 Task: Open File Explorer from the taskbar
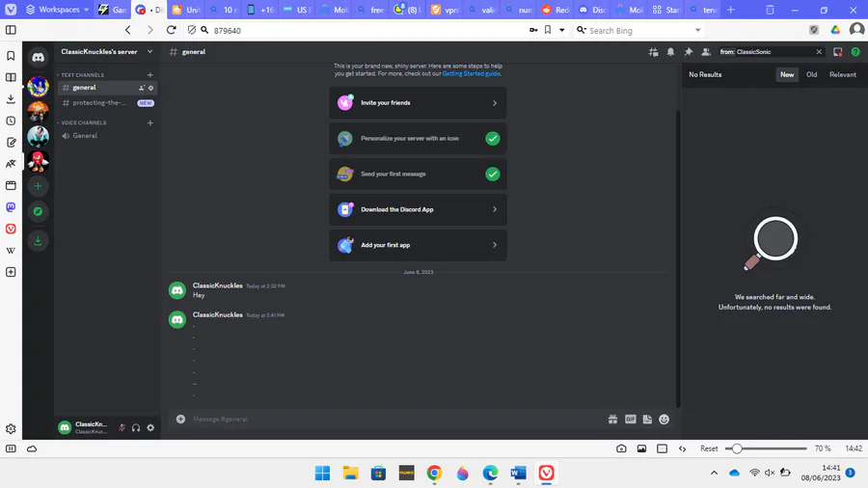click(x=350, y=474)
